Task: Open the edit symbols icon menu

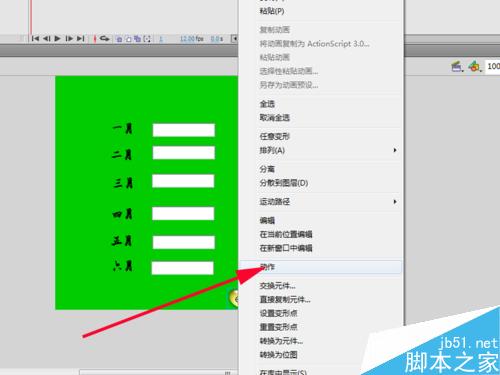Action: 475,66
